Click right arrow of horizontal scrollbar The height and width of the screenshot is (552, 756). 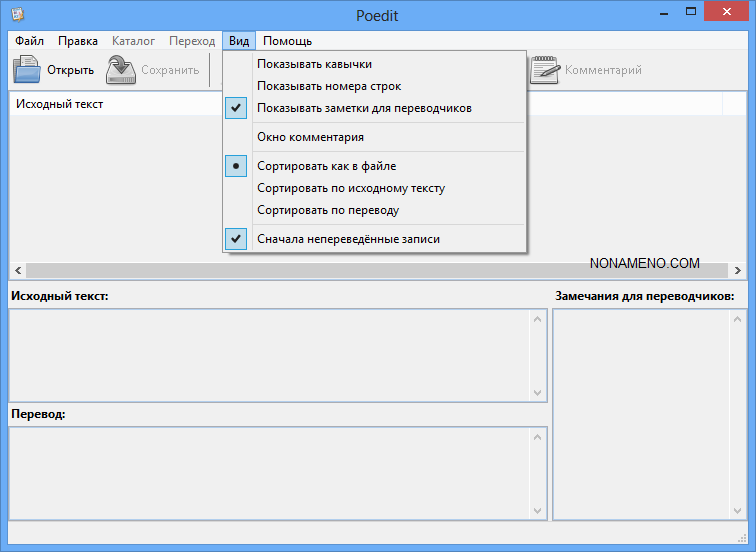tap(738, 271)
